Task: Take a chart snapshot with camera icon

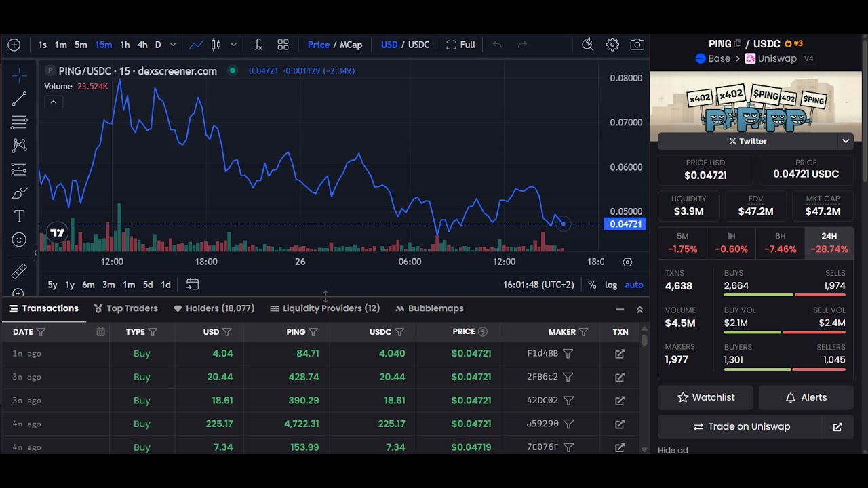Action: pyautogui.click(x=637, y=45)
